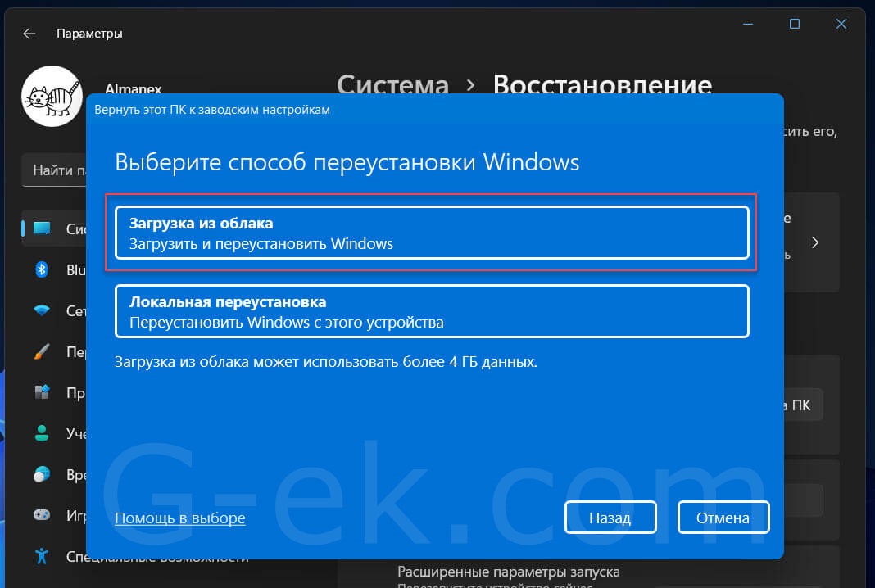The image size is (875, 588).
Task: Open the Accounts person icon in sidebar
Action: (42, 433)
